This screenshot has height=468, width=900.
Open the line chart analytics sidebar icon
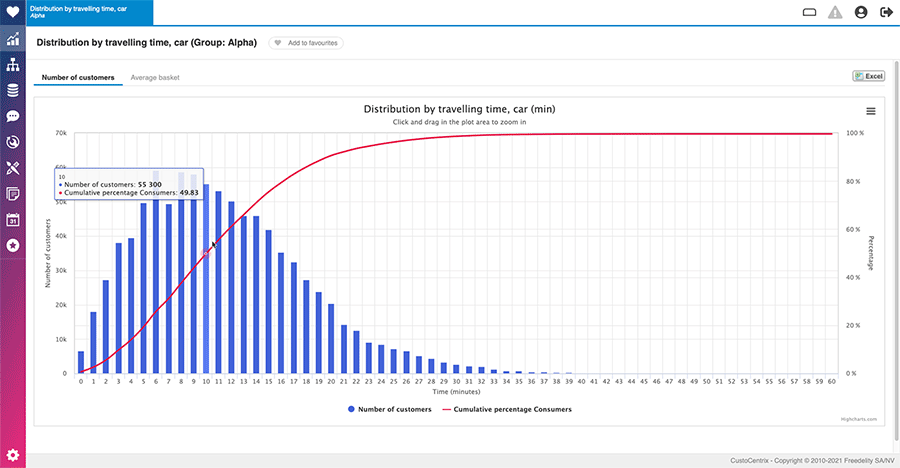pos(13,40)
